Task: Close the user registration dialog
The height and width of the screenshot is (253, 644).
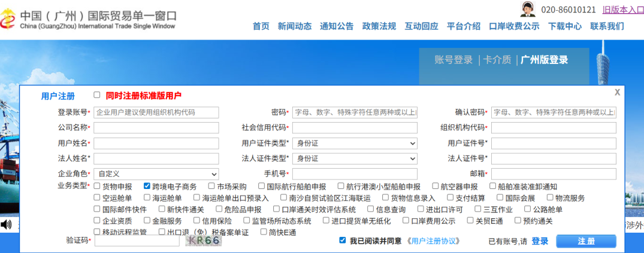Action: tap(617, 93)
